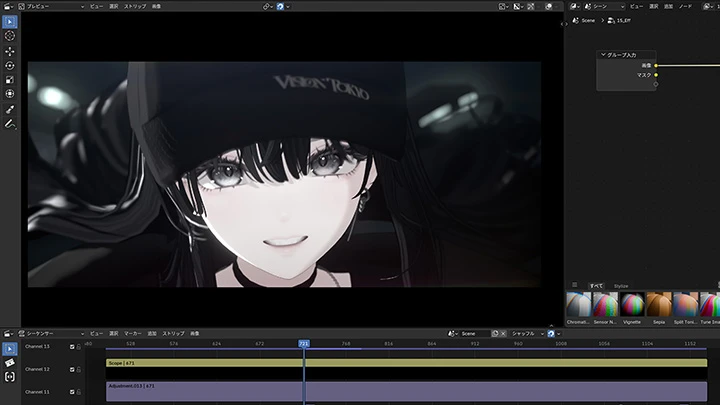Select the Stylize tab in asset shelf
The image size is (720, 405).
tap(621, 286)
